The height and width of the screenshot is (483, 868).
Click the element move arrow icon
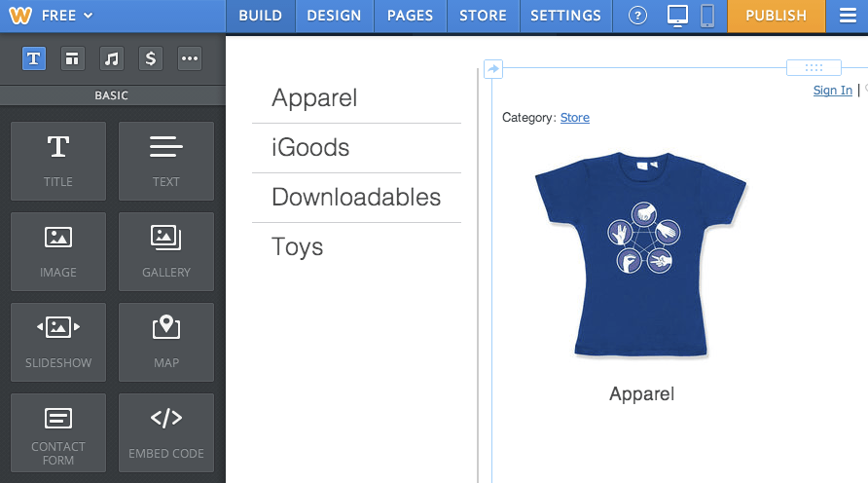point(492,69)
